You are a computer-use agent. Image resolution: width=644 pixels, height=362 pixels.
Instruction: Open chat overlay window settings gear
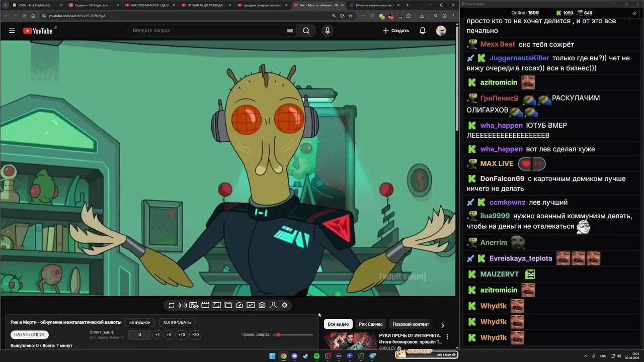click(x=634, y=13)
